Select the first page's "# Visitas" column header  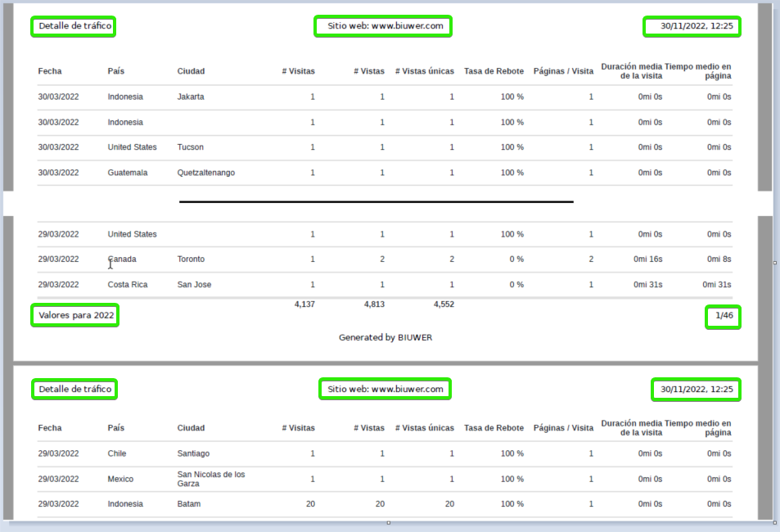[x=299, y=71]
